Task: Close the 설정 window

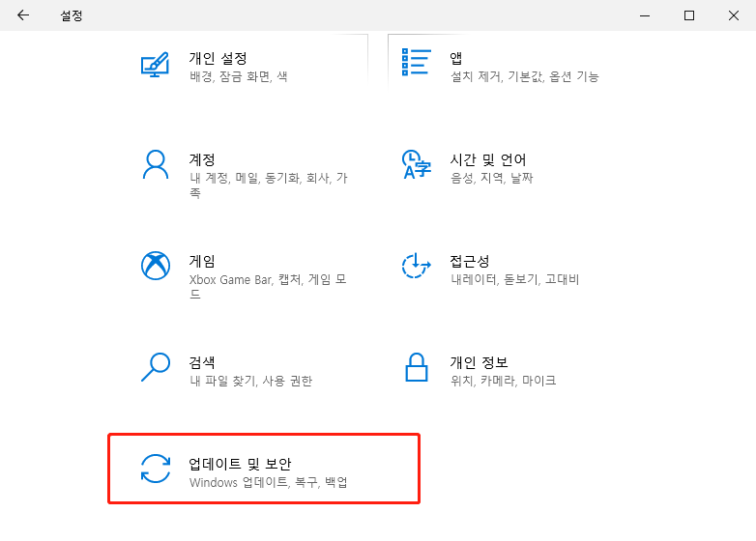Action: 734,15
